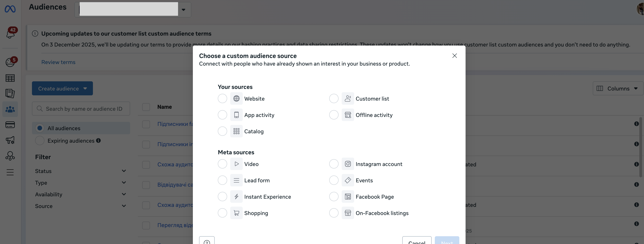The width and height of the screenshot is (644, 244).
Task: Select the Website source radio button
Action: click(x=222, y=99)
